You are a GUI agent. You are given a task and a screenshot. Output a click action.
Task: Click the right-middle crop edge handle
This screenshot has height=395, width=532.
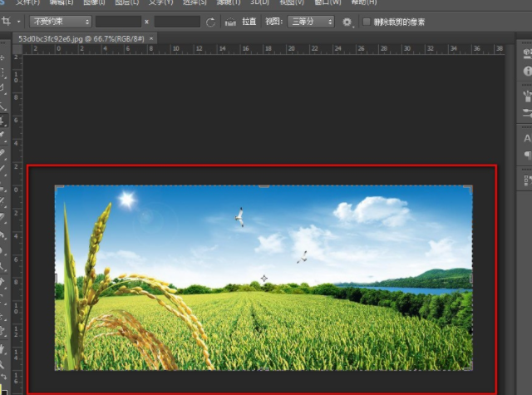(x=471, y=279)
